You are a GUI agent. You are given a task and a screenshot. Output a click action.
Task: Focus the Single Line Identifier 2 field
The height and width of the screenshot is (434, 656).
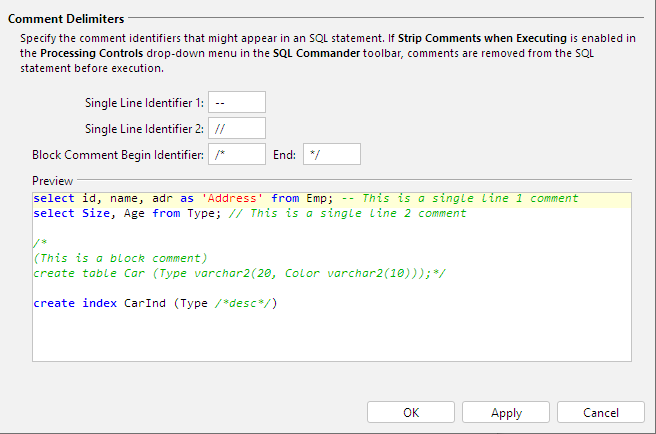click(x=237, y=128)
